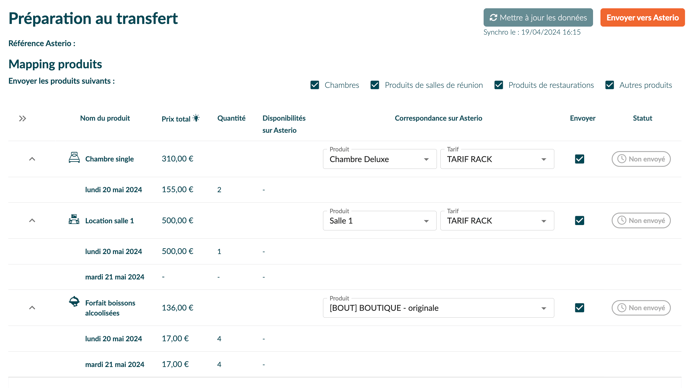Collapse the Forfait boissons alcoolisées row
The height and width of the screenshot is (388, 688).
point(32,308)
